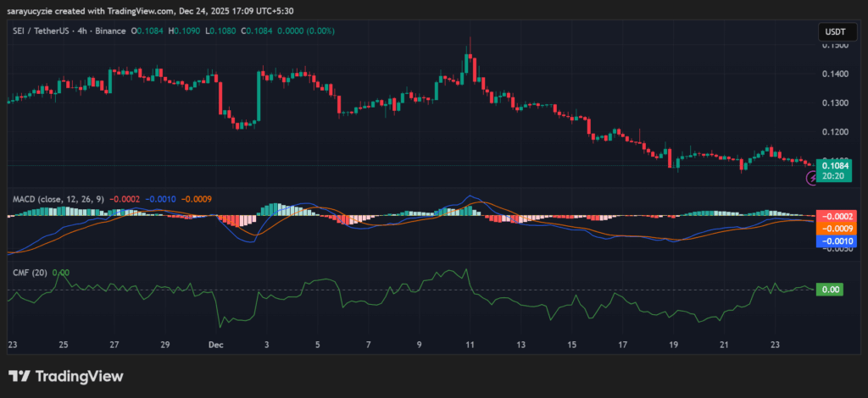Click the blue -0.0010 value in MACD legend

coord(160,199)
